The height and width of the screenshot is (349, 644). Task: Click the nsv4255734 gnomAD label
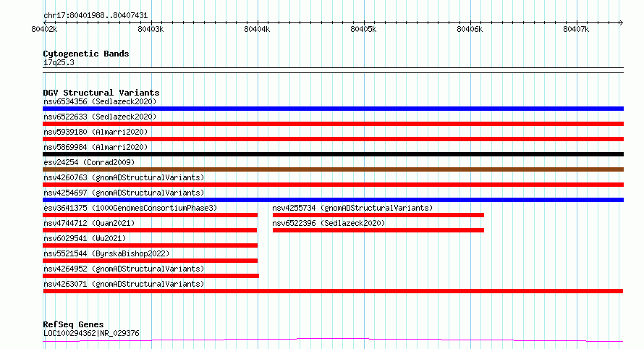point(352,208)
